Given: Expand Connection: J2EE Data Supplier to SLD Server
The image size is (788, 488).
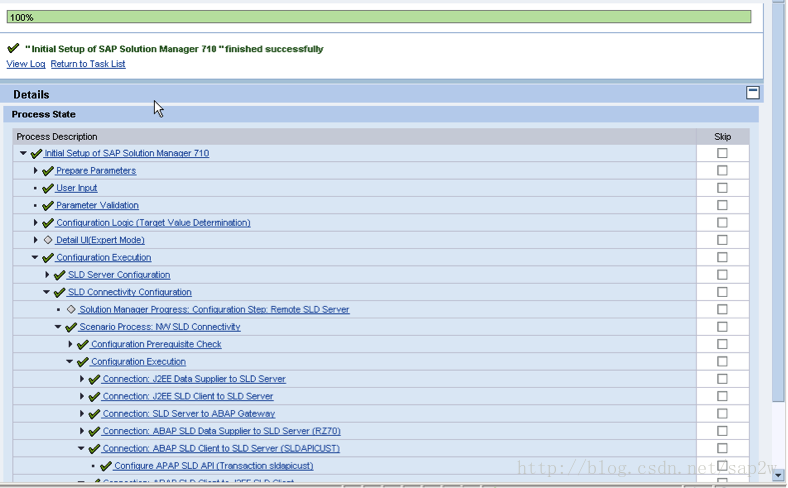Looking at the screenshot, I should [x=82, y=378].
